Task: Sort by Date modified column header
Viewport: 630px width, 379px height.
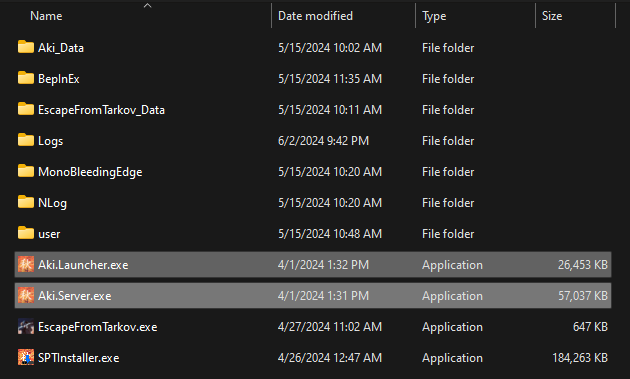Action: (315, 16)
